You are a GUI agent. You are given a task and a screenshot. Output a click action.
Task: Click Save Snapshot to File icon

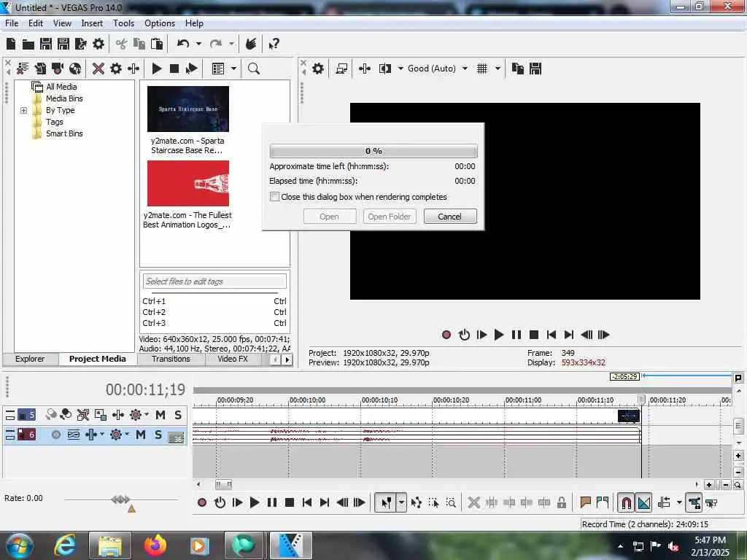click(x=535, y=69)
